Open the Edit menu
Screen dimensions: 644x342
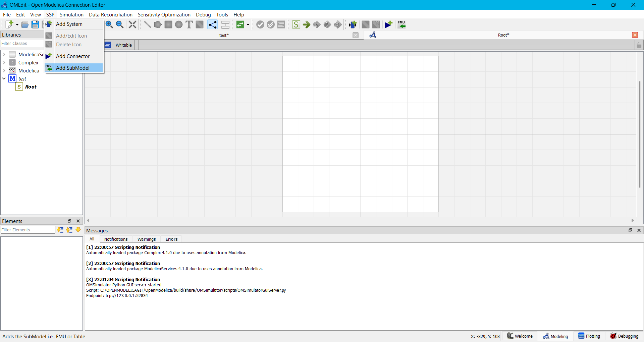point(20,15)
